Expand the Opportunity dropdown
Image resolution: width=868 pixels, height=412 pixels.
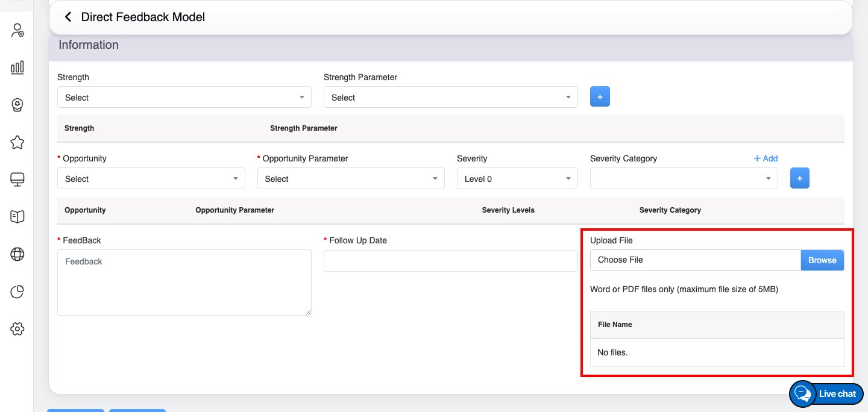tap(151, 179)
